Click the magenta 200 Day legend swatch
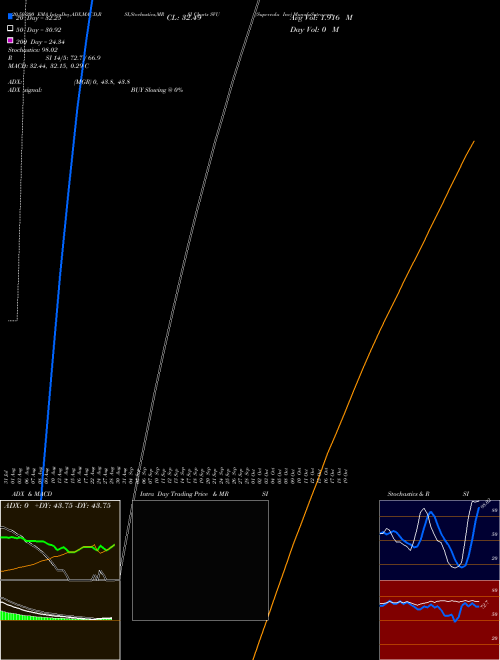 [10, 40]
